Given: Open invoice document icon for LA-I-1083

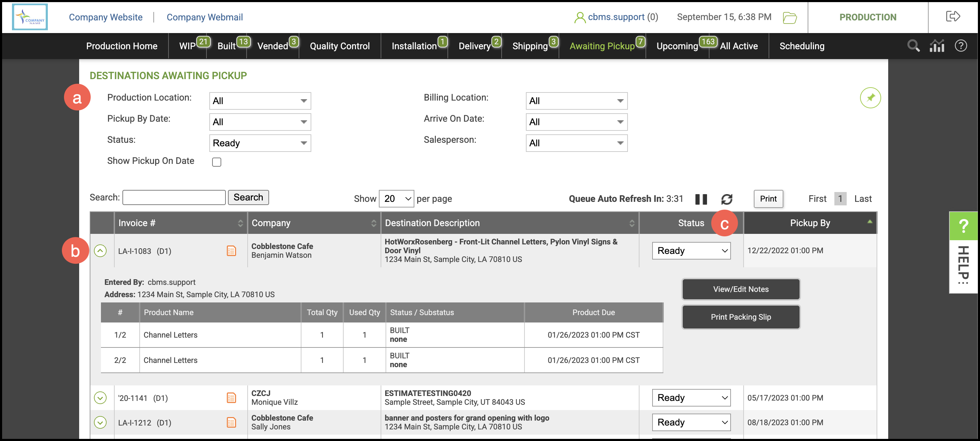Looking at the screenshot, I should (231, 251).
